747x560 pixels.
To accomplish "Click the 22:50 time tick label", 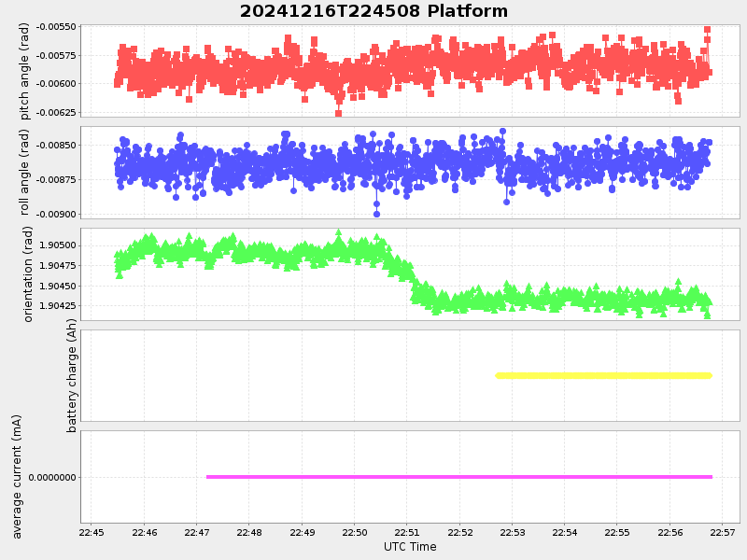I will coord(355,532).
